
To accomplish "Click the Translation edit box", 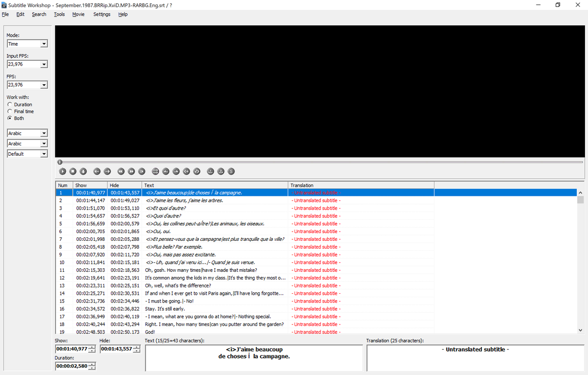I will (x=475, y=358).
